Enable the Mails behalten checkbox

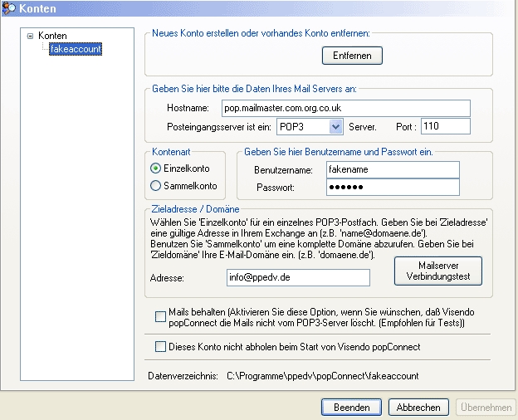pyautogui.click(x=161, y=316)
